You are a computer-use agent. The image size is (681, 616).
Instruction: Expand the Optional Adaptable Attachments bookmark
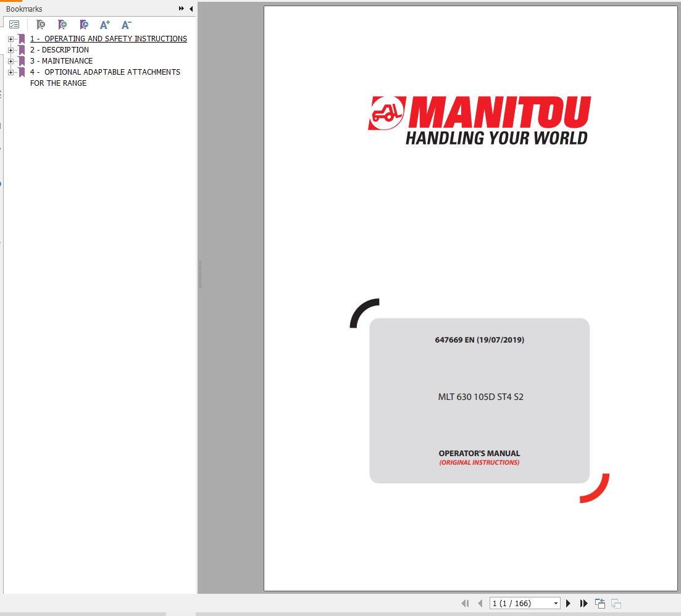click(11, 72)
